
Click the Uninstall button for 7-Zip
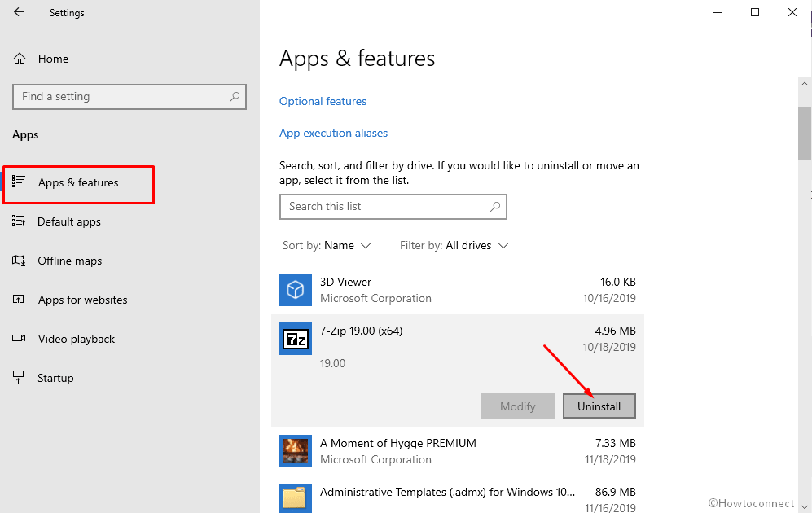pos(599,406)
